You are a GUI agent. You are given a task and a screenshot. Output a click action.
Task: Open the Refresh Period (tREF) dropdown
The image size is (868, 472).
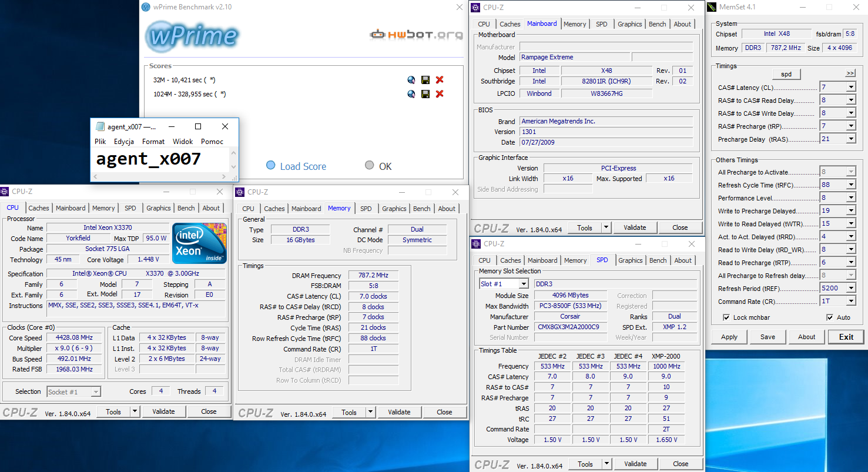(850, 288)
